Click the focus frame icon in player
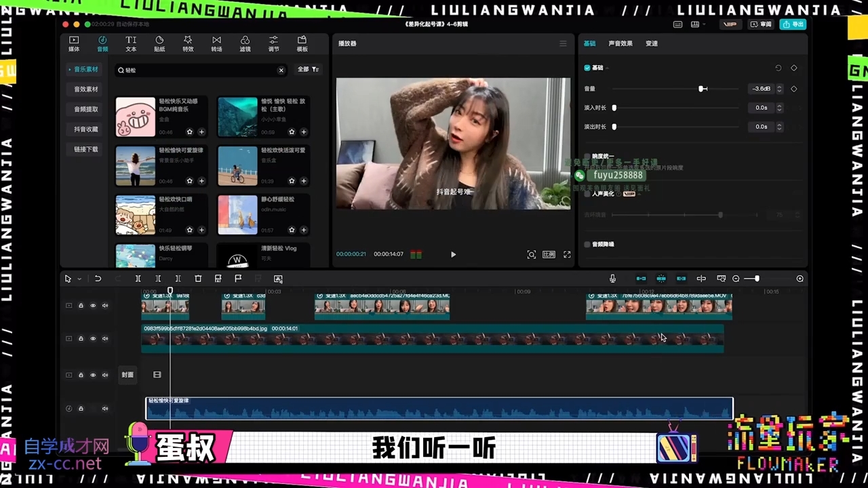The height and width of the screenshot is (488, 868). pos(532,254)
